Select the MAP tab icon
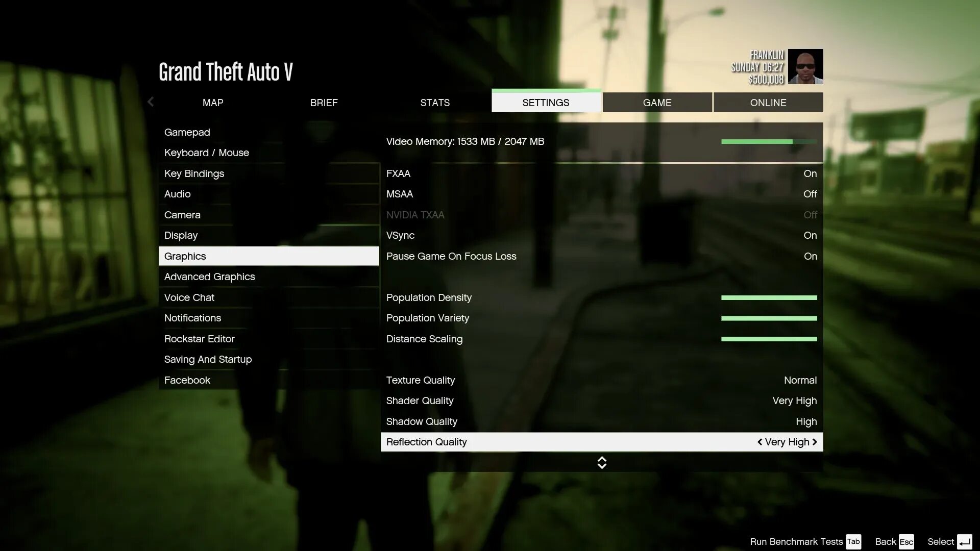Viewport: 980px width, 551px height. [x=213, y=102]
